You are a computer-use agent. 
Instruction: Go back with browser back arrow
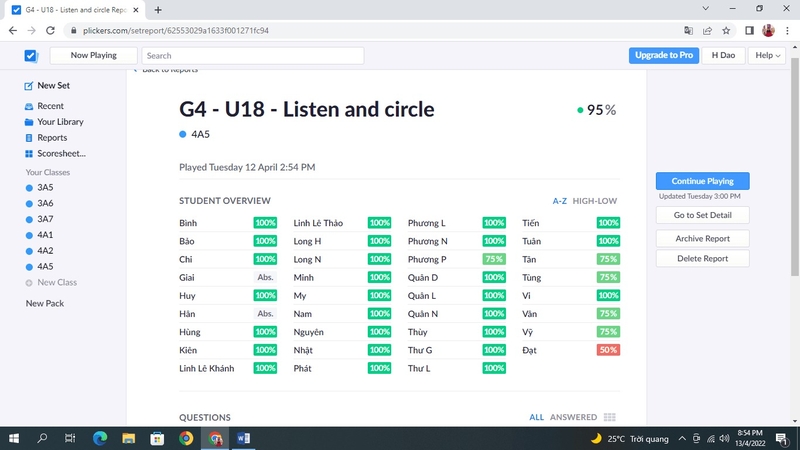13,31
